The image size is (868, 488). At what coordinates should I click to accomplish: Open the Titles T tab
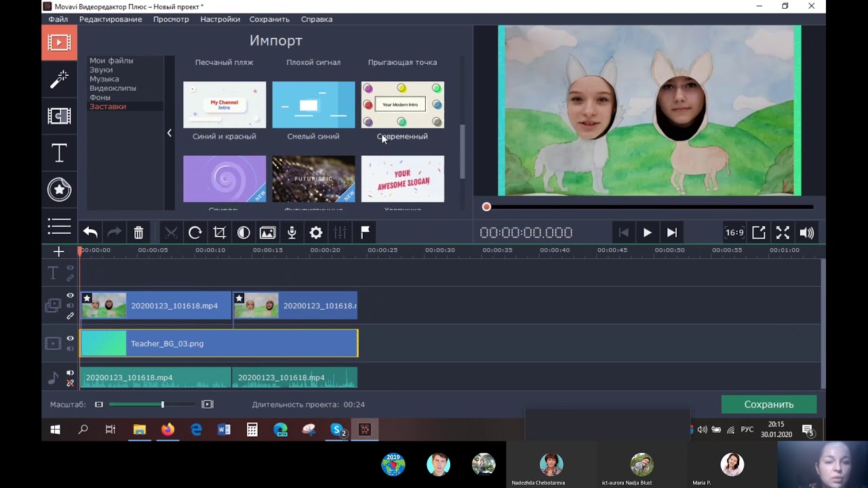click(59, 153)
